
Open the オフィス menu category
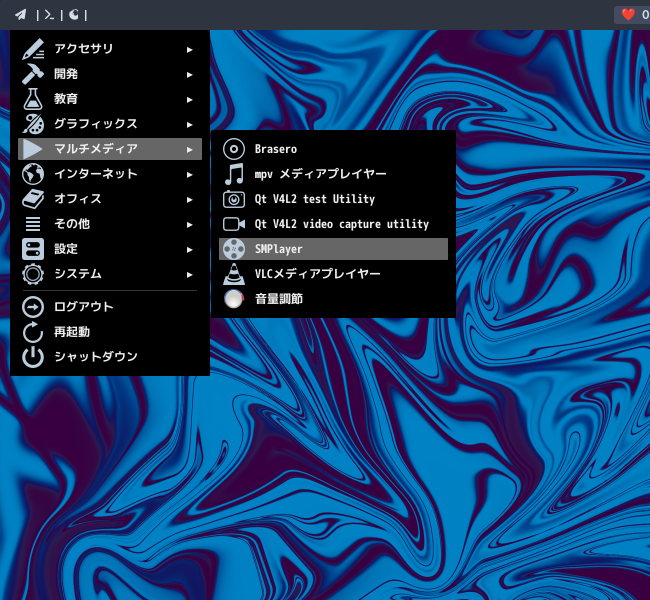pos(110,199)
